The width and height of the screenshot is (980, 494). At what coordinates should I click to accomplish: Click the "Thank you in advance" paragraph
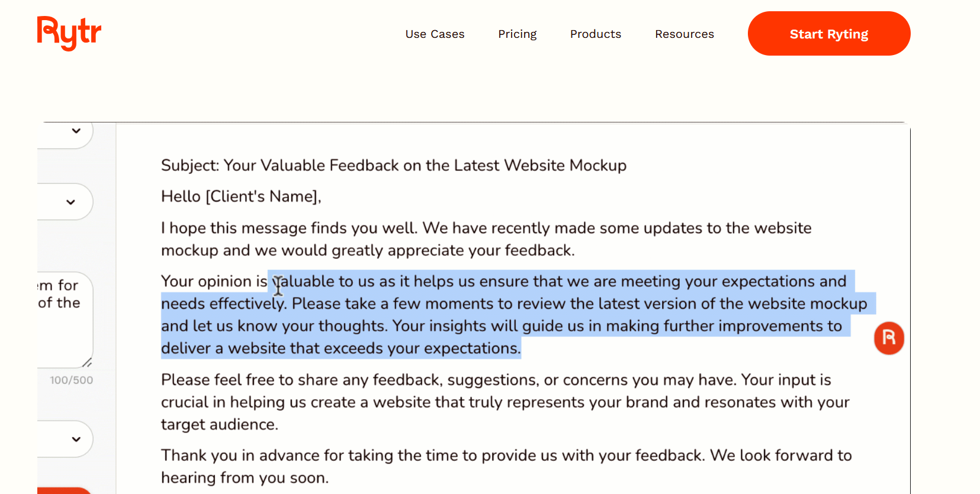506,466
